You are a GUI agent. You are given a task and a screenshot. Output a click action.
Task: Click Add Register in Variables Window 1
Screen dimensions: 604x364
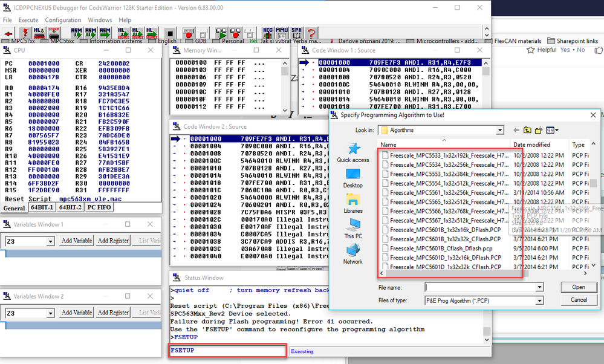click(113, 241)
